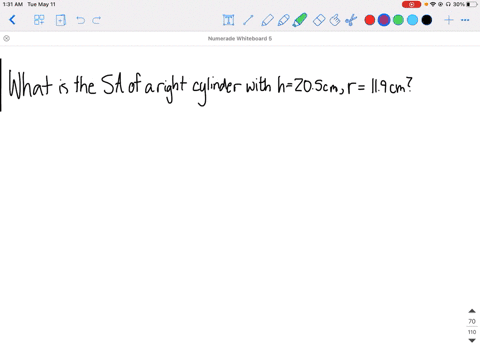Select the scissors cut tool
Screen dimensions: 480x360
[351, 20]
